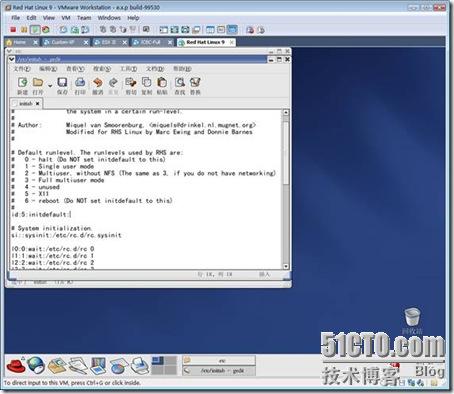The height and width of the screenshot is (394, 454).
Task: Open the gedit 搜索 (Search) menu
Action: point(102,69)
